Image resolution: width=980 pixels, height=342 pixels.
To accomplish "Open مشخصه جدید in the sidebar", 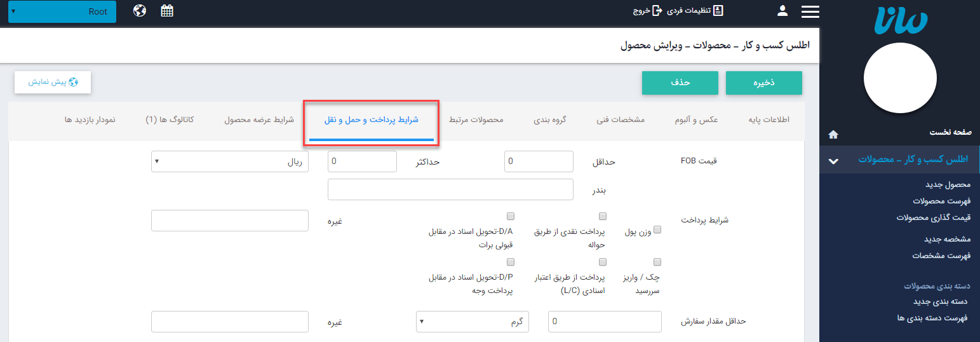I will point(948,239).
